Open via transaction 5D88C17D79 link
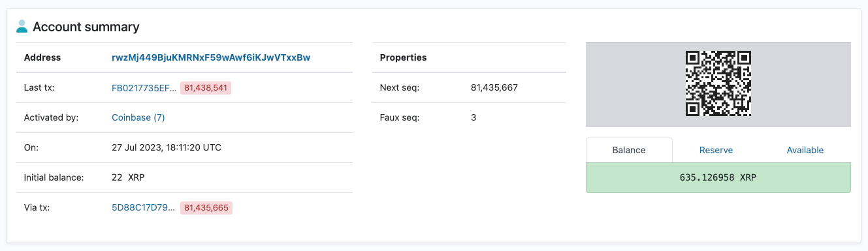 coord(144,208)
